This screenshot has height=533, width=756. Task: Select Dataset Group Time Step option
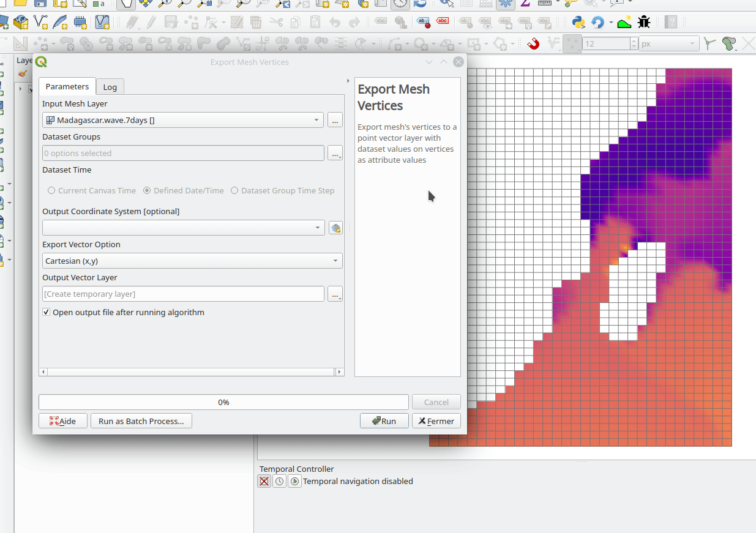[234, 191]
